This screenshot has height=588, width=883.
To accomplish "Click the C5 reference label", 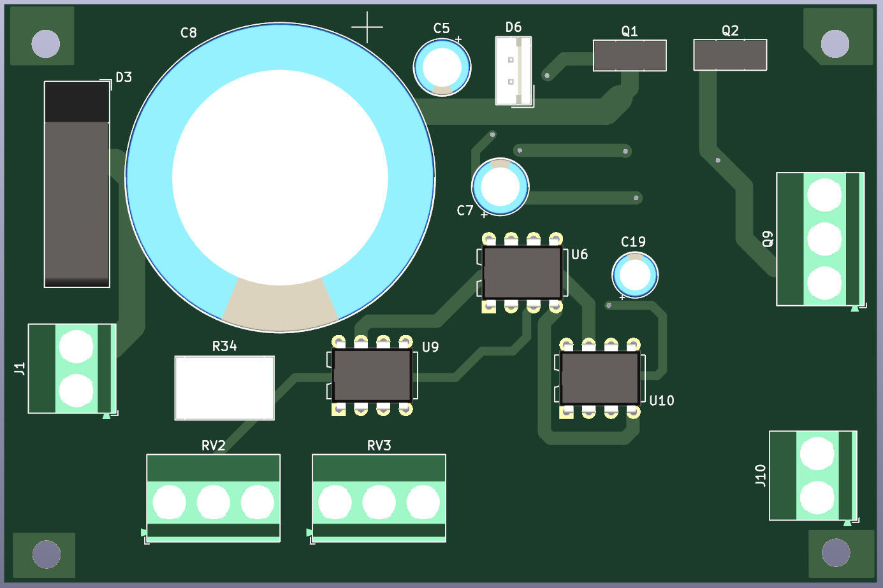I will [x=441, y=29].
